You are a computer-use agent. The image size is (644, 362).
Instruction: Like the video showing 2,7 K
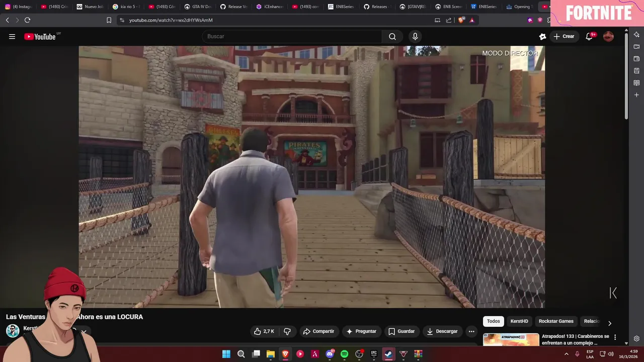click(x=265, y=331)
